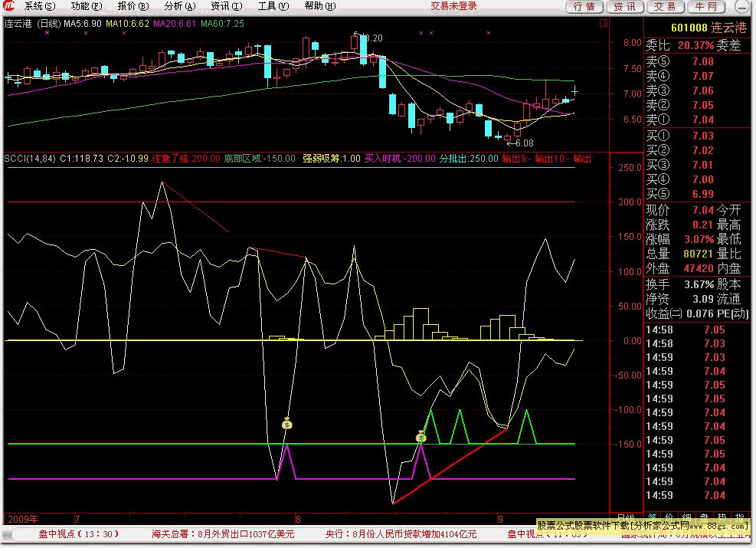756x548 pixels.
Task: Click the 现价 7.04 row
Action: tap(679, 210)
